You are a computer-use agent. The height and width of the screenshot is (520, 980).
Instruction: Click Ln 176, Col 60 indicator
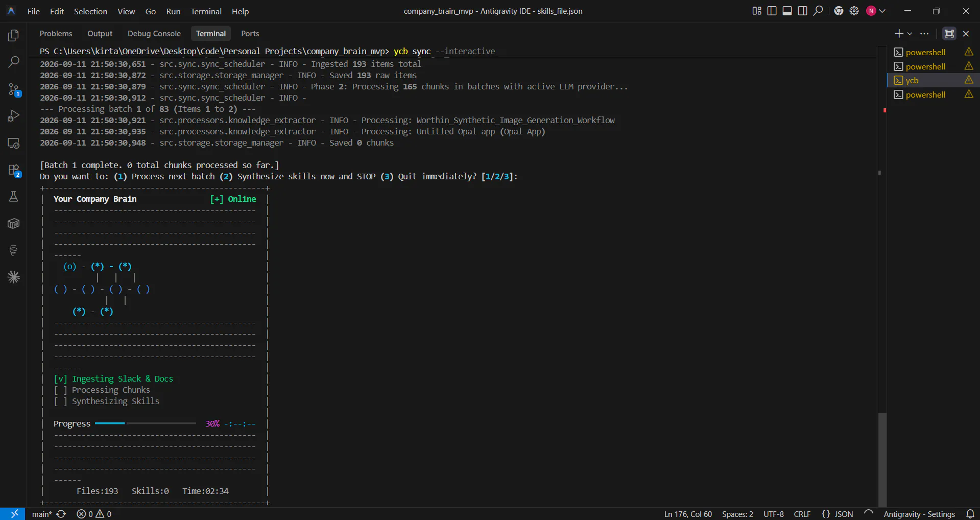point(688,514)
